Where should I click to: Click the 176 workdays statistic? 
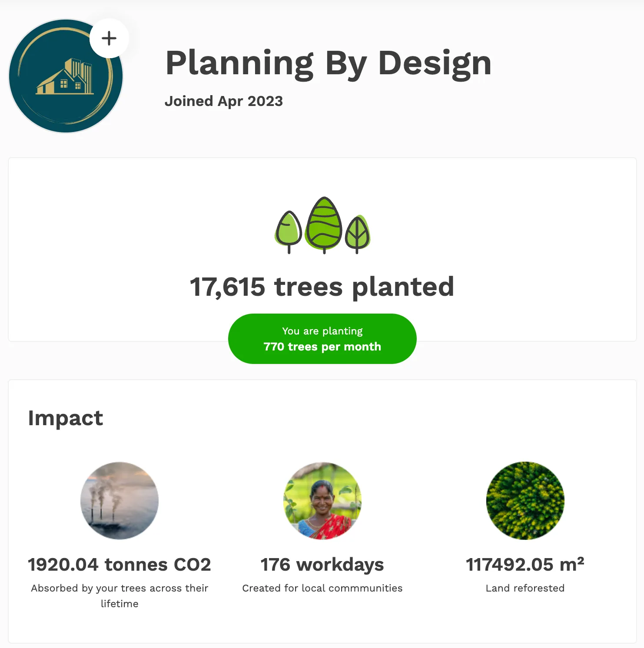pyautogui.click(x=322, y=565)
